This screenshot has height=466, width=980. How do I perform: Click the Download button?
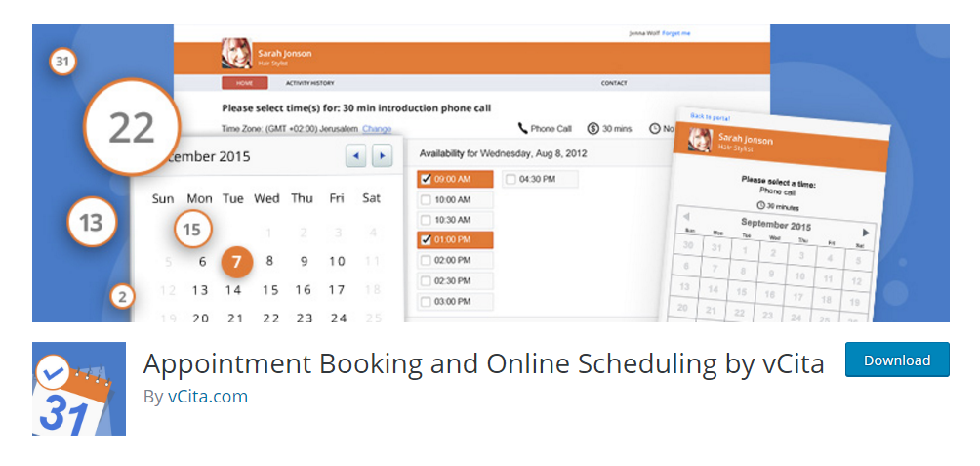[897, 360]
